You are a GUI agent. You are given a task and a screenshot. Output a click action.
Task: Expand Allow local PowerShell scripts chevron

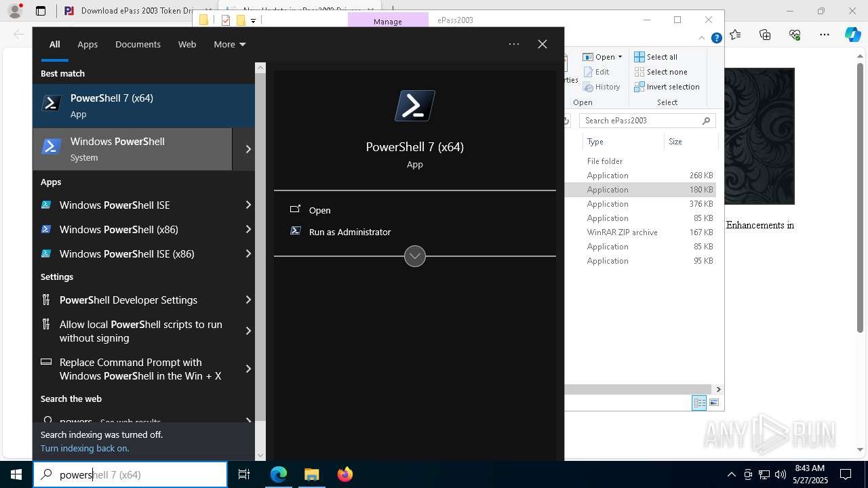tap(248, 331)
